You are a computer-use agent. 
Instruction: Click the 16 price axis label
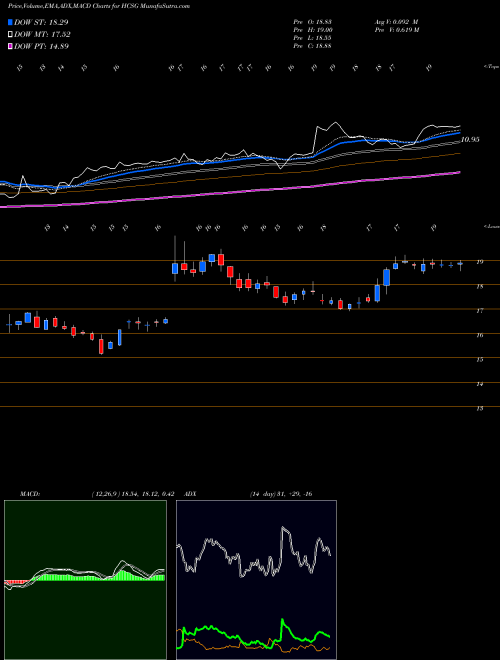(x=479, y=335)
